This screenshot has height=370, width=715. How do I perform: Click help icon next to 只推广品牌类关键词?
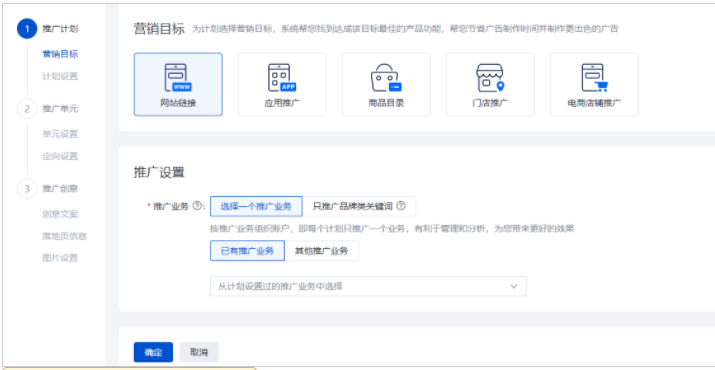(x=400, y=206)
